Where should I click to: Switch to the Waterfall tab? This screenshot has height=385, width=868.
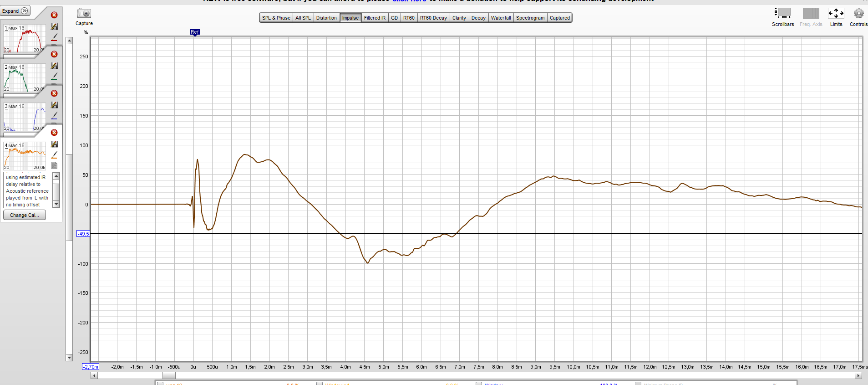point(501,18)
